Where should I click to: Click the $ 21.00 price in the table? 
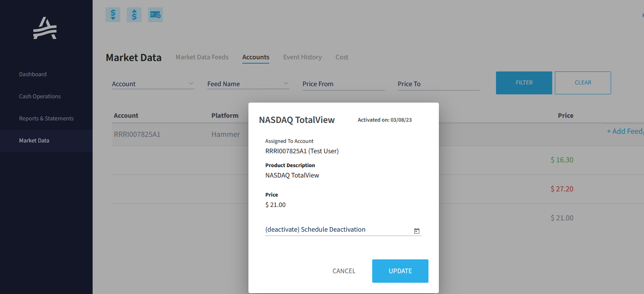(x=562, y=218)
